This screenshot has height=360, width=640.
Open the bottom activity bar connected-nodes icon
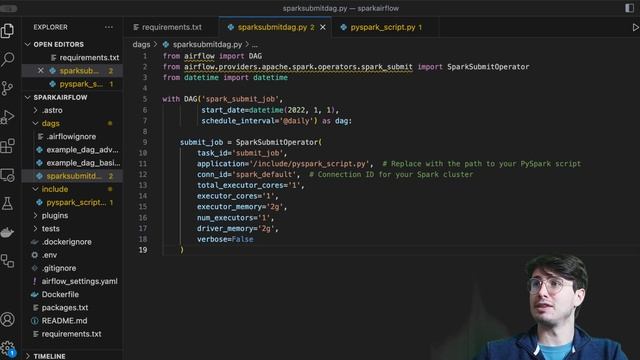pos(8,261)
